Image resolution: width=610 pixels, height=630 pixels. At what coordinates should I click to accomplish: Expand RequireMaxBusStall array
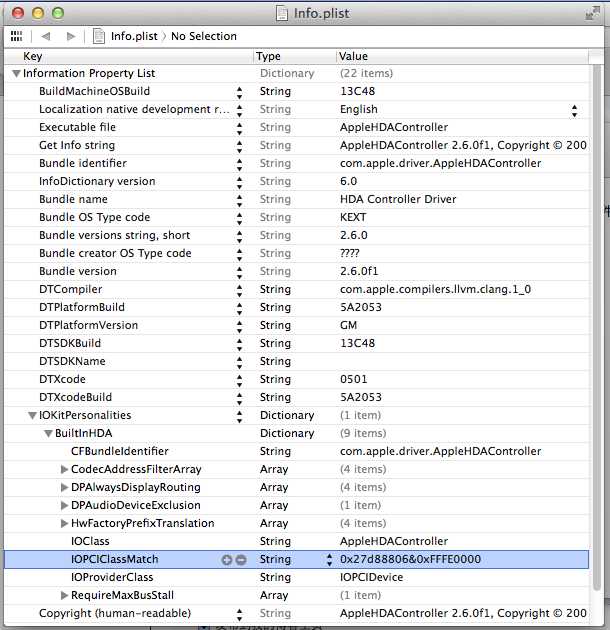(x=64, y=595)
